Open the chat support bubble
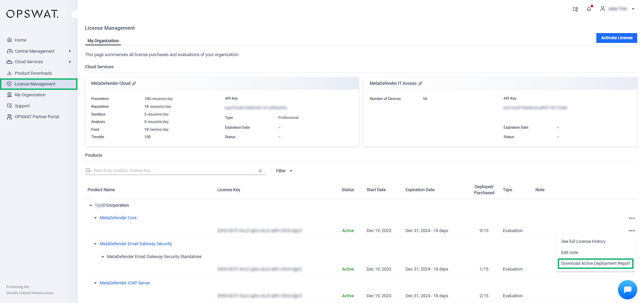The width and height of the screenshot is (644, 303). [627, 289]
